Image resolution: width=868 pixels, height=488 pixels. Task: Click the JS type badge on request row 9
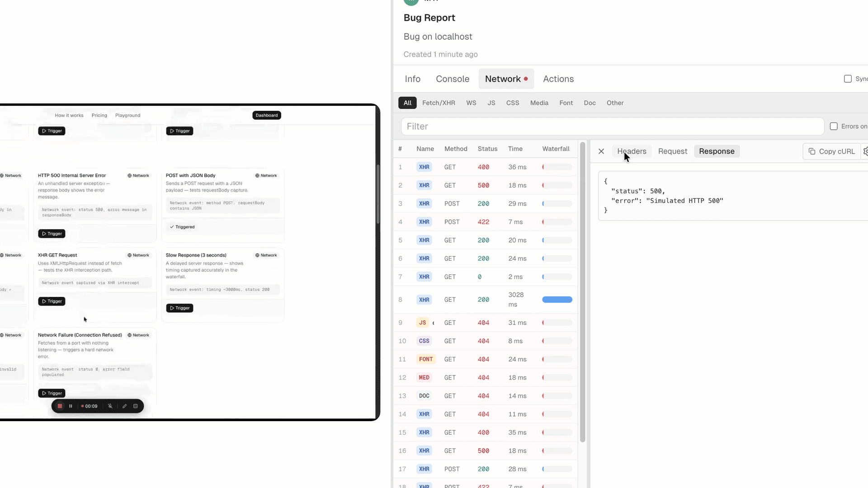(423, 323)
